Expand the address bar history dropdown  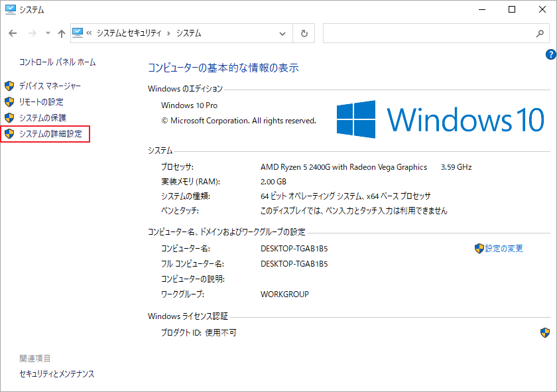[x=282, y=33]
